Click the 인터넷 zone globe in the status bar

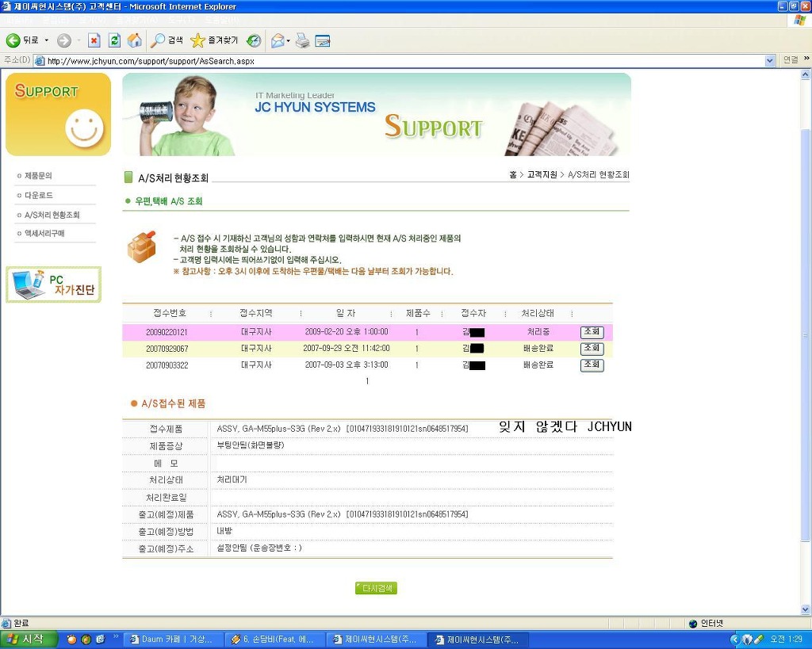(x=693, y=623)
